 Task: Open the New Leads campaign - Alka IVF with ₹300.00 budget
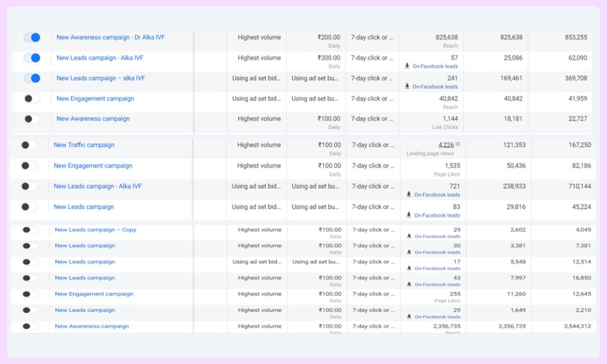click(x=100, y=58)
